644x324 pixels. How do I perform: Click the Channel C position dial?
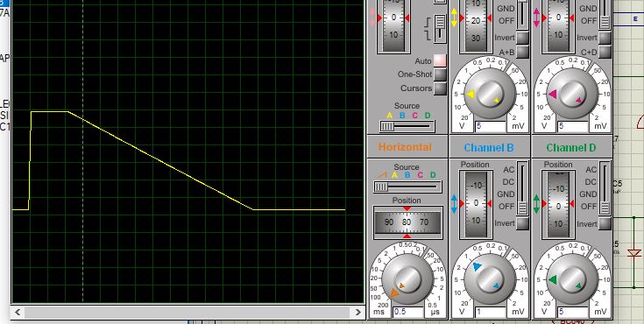558,25
